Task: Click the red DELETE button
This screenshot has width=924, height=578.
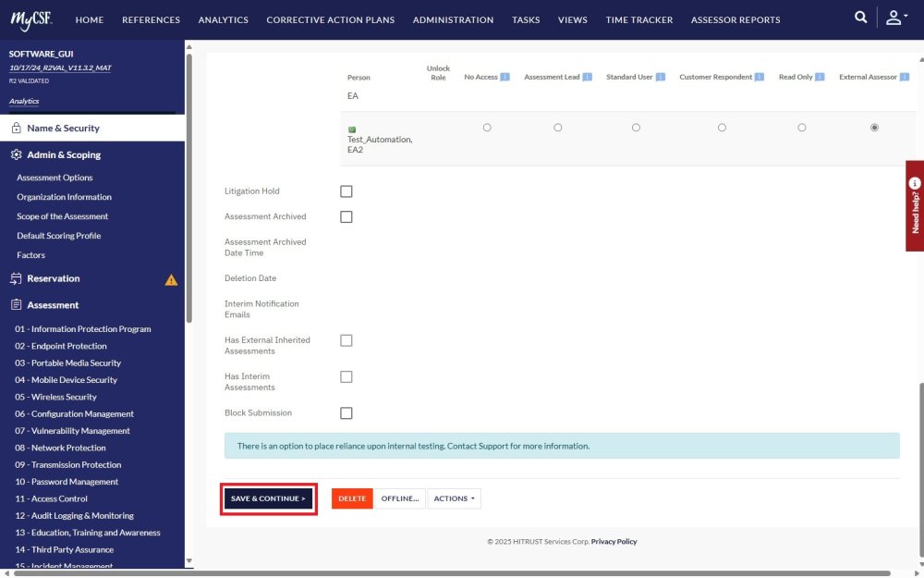Action: [352, 498]
